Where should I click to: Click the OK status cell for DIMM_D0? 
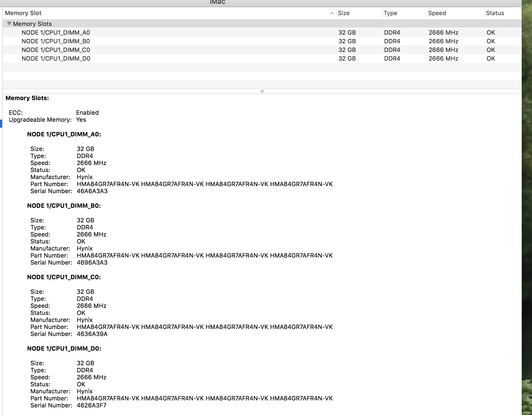[491, 58]
